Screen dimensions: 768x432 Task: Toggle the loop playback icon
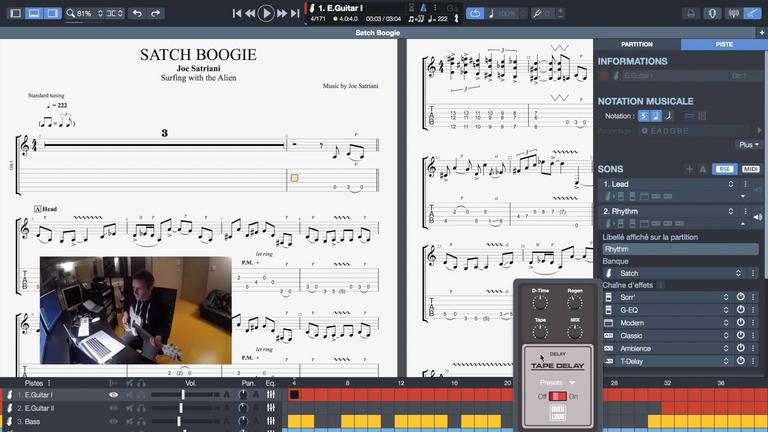point(474,14)
